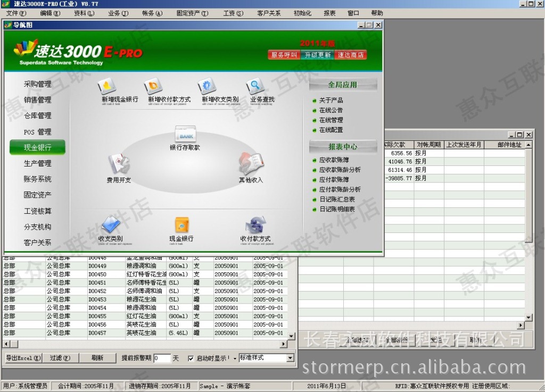
Task: Select 生产管理 in the sidebar
Action: [38, 163]
